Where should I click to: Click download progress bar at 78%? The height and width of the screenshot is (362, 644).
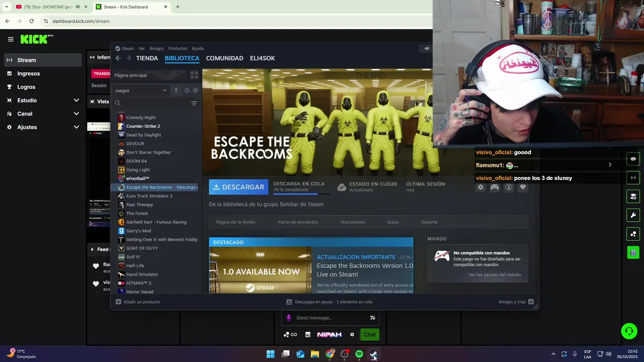coord(302,194)
